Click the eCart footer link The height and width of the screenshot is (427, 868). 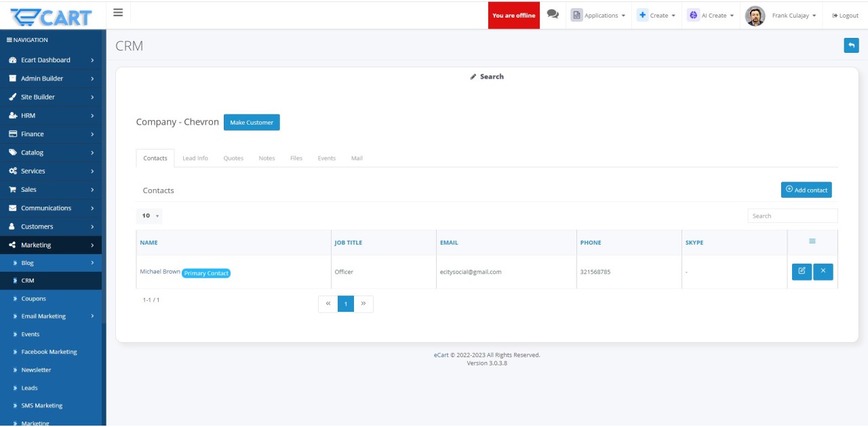[441, 355]
